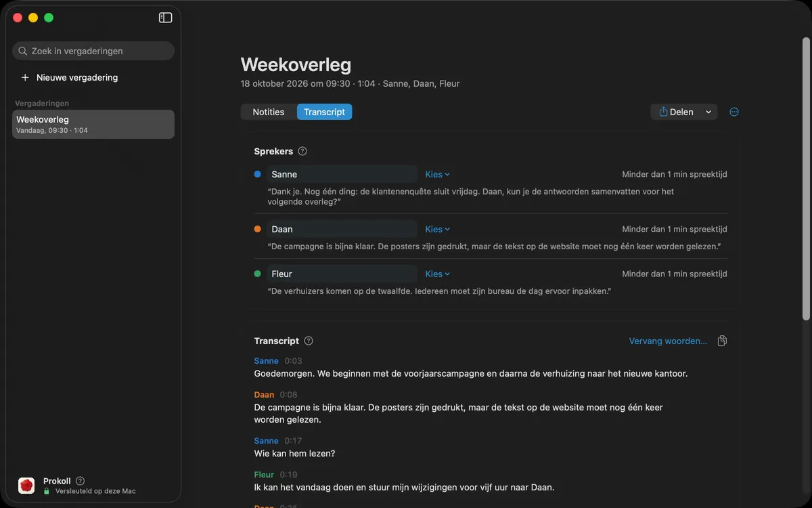Viewport: 812px width, 508px height.
Task: Click Daan speaker label at 0:08
Action: click(x=264, y=395)
